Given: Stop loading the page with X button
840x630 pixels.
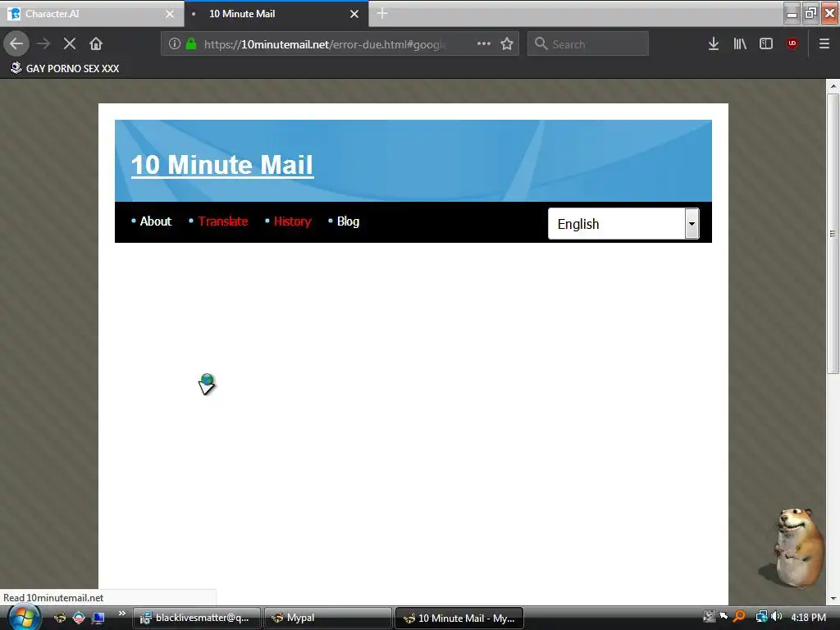Looking at the screenshot, I should 70,43.
